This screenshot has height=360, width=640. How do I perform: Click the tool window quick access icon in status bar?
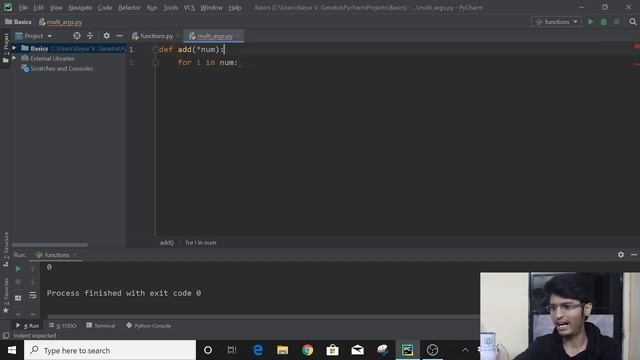coord(6,336)
